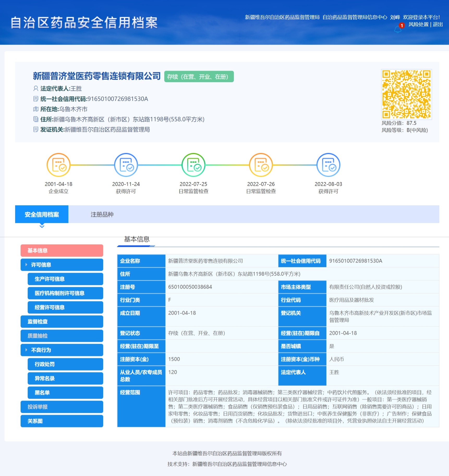Click the 2022-07-26 日常监管检查 timeline icon
The height and width of the screenshot is (476, 449).
pos(261,165)
